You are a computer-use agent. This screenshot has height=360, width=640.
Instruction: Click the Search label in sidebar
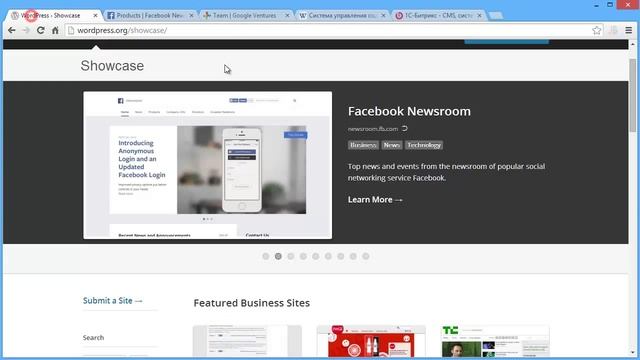pyautogui.click(x=93, y=338)
